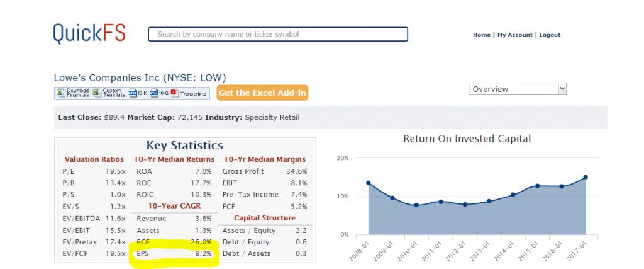Click the Transcripts label
This screenshot has width=644, height=269.
coord(193,94)
